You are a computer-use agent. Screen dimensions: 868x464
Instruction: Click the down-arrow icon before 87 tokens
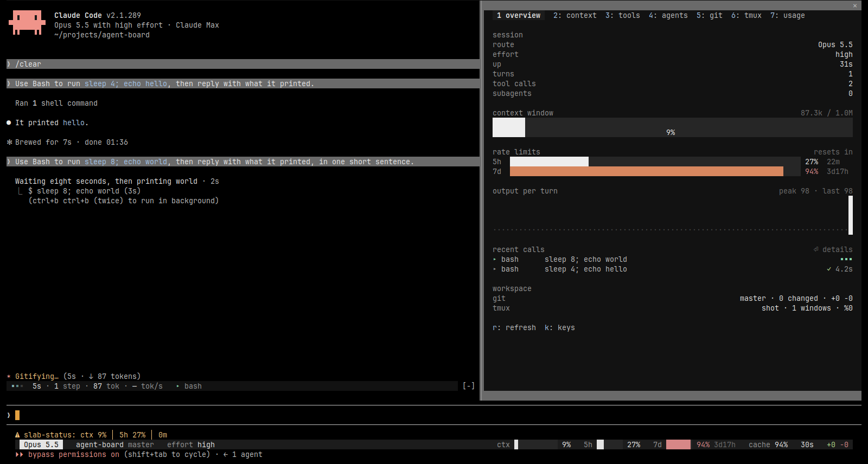[x=91, y=376]
